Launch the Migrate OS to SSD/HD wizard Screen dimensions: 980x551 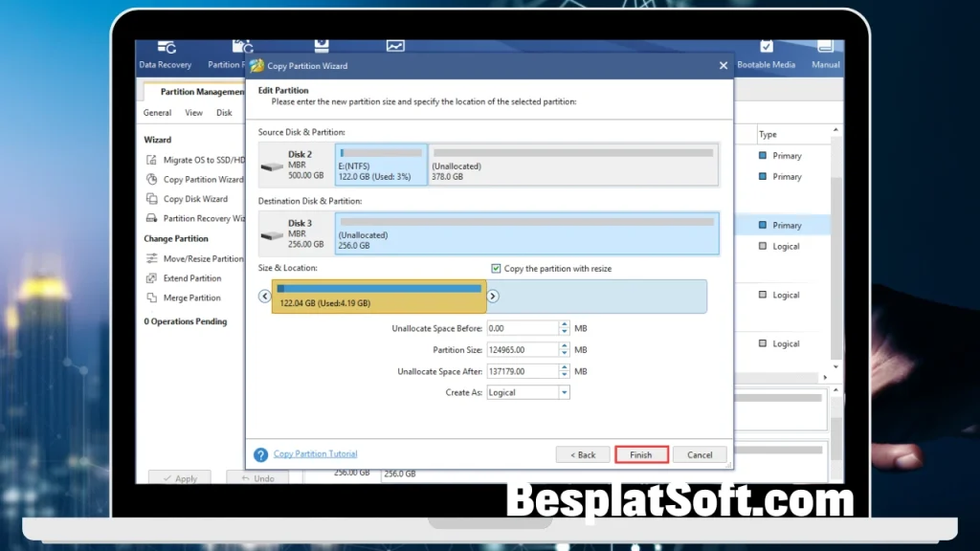(x=201, y=160)
